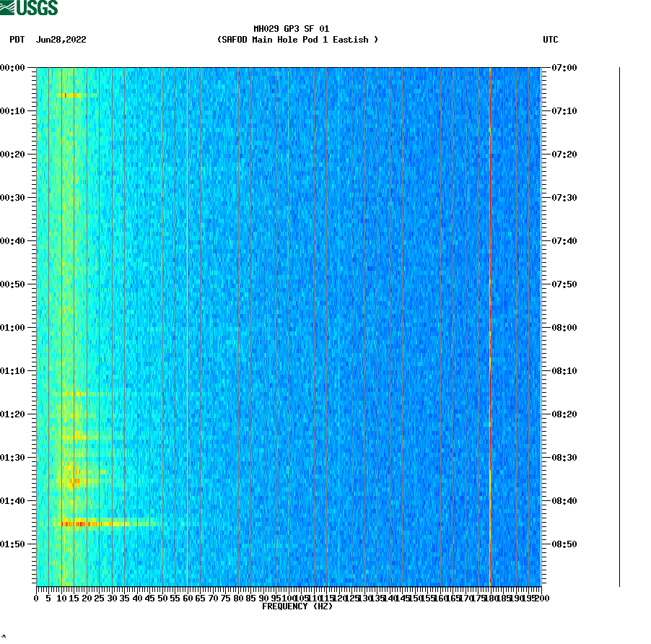651x644 pixels.
Task: Select the SAFOD Main Hole Pod 1 label
Action: 296,40
